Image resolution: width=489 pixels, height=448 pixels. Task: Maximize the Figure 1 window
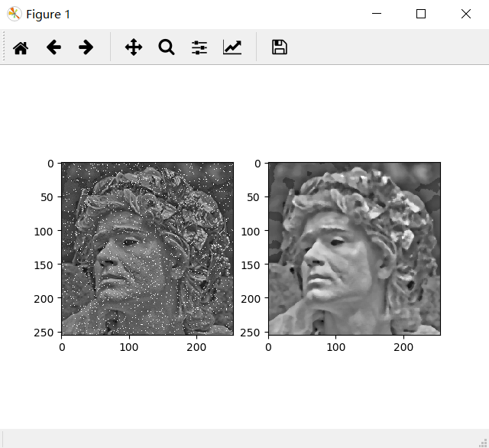click(421, 14)
